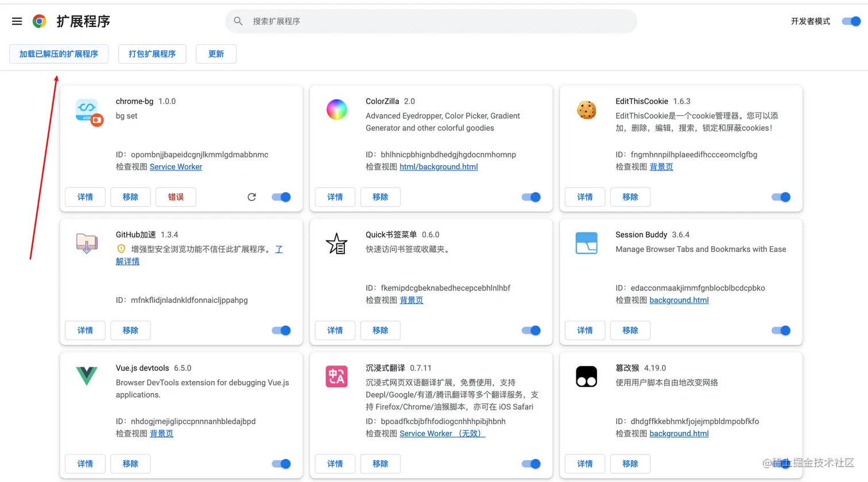This screenshot has height=482, width=868.
Task: Open 详情 for EditThisCookie
Action: coord(585,197)
